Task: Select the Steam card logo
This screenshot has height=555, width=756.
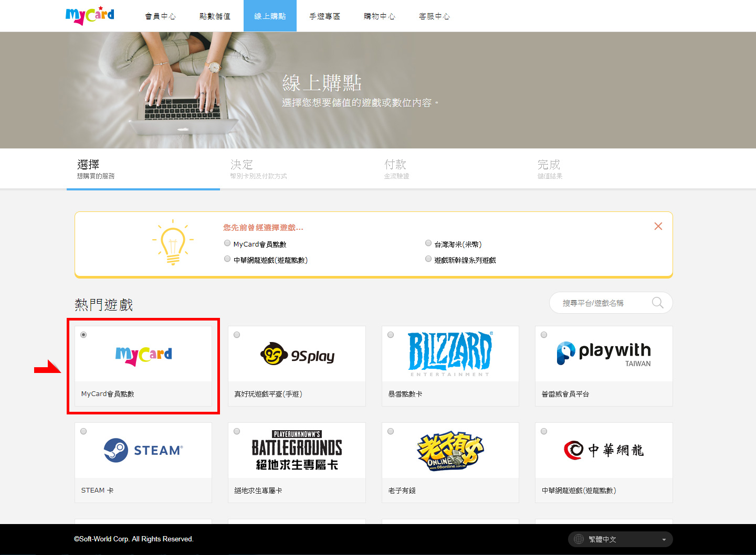Action: pyautogui.click(x=143, y=450)
